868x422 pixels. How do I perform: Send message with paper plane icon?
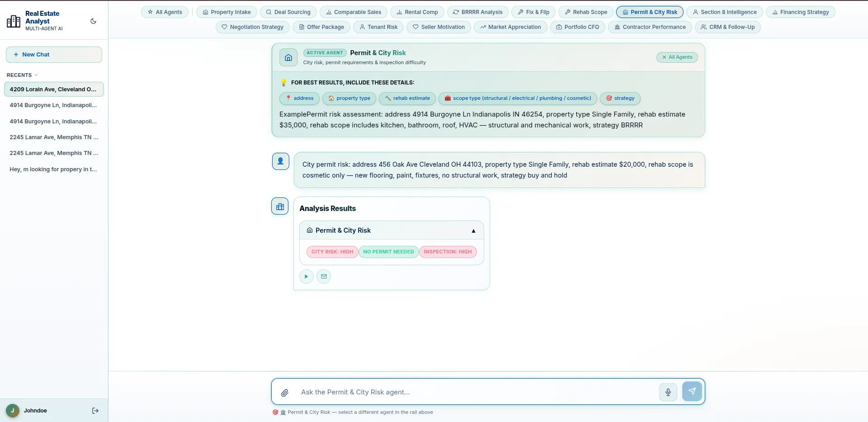click(x=692, y=391)
